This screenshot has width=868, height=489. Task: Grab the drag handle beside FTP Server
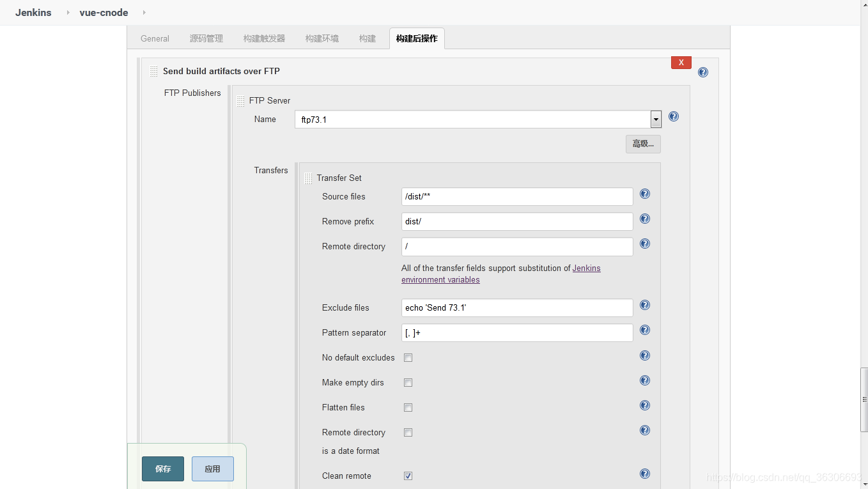(x=240, y=101)
